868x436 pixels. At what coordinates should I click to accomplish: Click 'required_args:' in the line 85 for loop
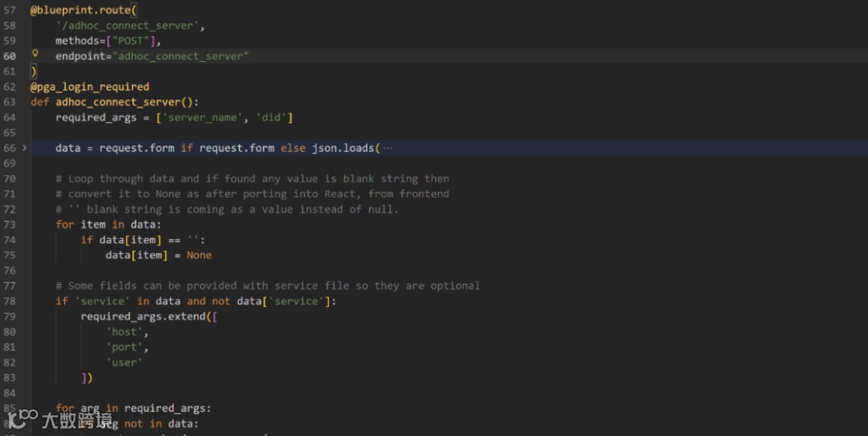pos(168,409)
